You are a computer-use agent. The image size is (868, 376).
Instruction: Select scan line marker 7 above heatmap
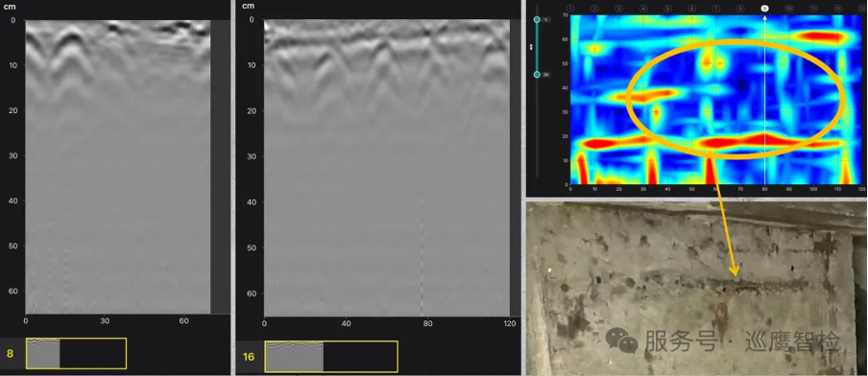[x=716, y=9]
